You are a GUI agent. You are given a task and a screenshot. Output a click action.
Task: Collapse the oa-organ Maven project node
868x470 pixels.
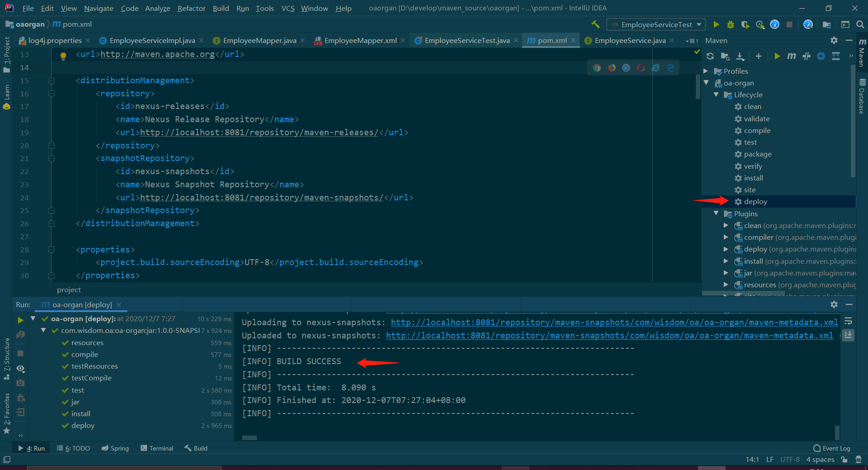point(706,83)
